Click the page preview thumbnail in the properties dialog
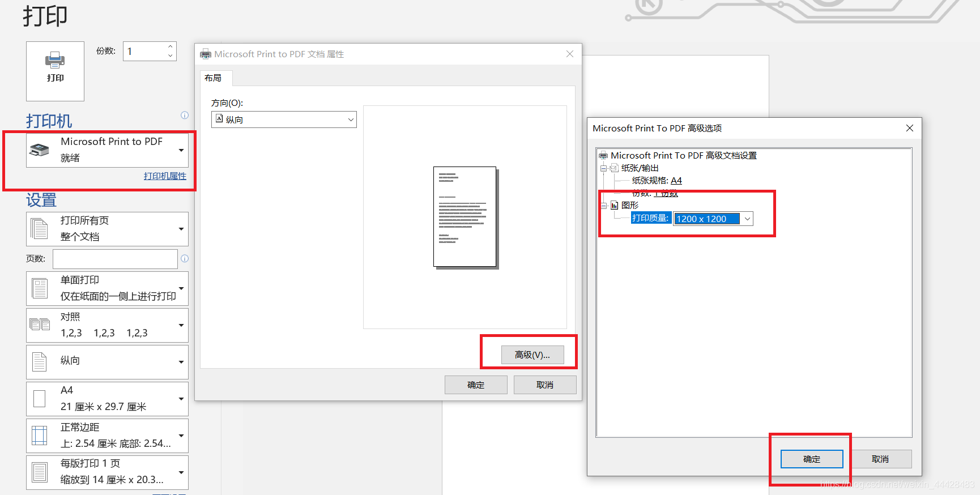Screen dimensions: 980x495 pyautogui.click(x=465, y=217)
